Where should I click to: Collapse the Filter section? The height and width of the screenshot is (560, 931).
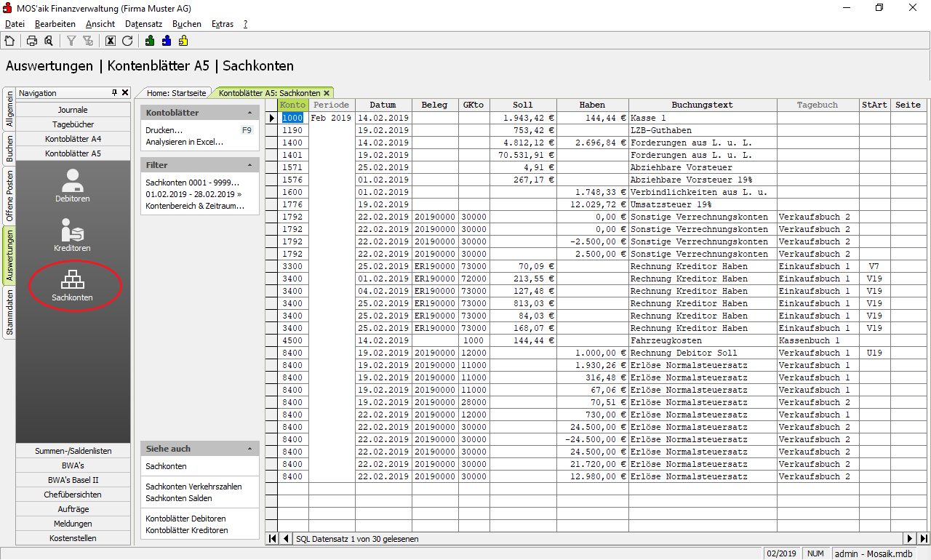click(x=250, y=166)
